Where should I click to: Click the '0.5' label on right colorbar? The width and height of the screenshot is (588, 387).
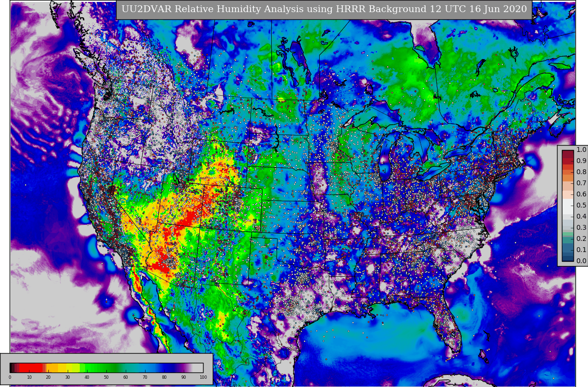581,205
